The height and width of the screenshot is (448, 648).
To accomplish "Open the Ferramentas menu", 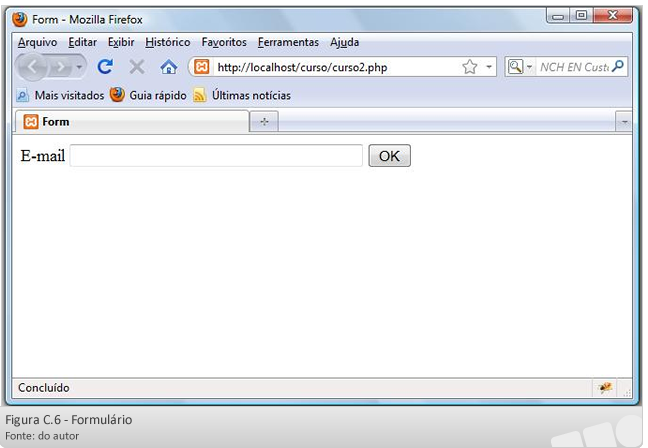I will [288, 42].
